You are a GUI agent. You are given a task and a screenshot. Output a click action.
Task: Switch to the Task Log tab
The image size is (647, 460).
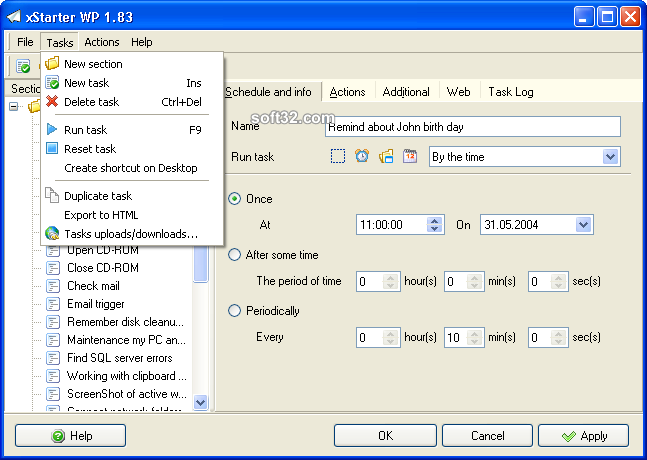point(511,92)
